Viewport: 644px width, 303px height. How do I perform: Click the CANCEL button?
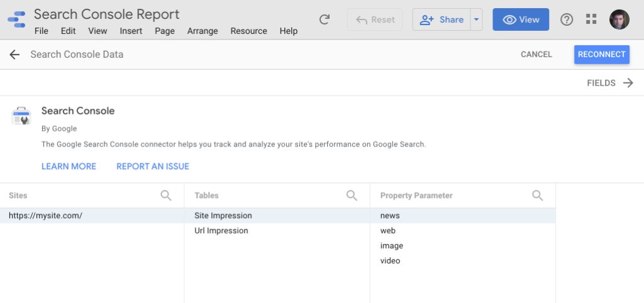click(536, 55)
